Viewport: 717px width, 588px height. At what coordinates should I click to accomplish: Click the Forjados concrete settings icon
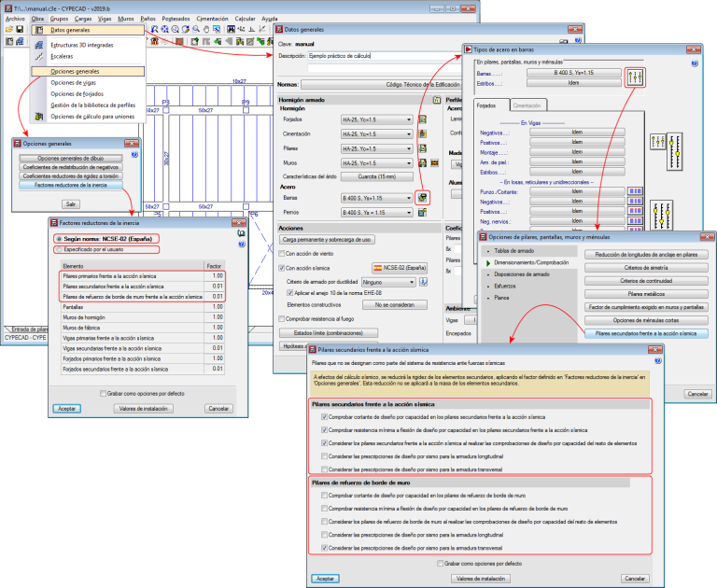point(423,119)
